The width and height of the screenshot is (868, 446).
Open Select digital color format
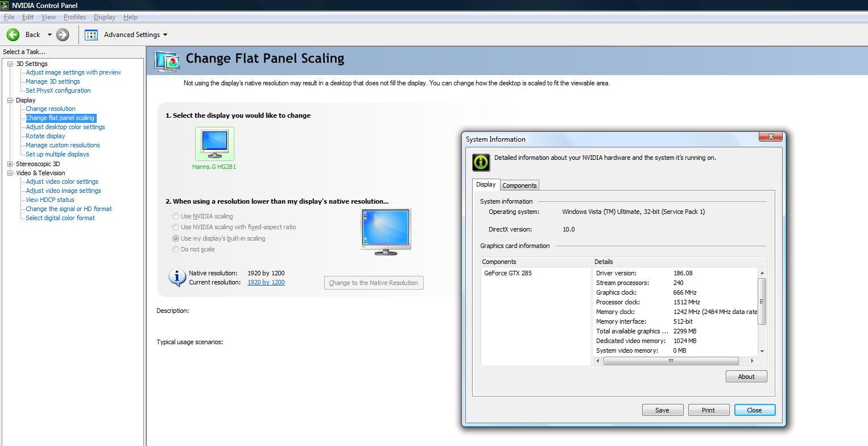click(x=60, y=218)
